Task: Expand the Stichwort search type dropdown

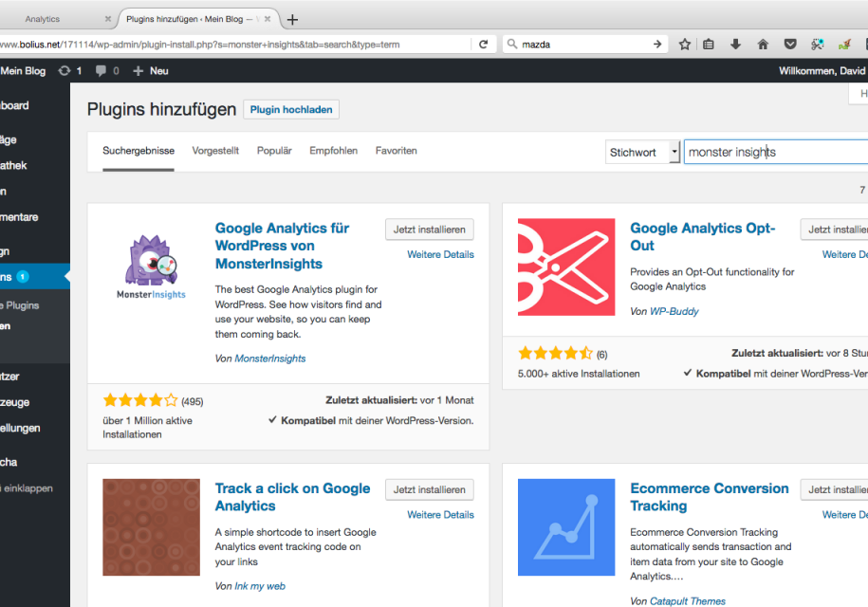Action: point(642,152)
